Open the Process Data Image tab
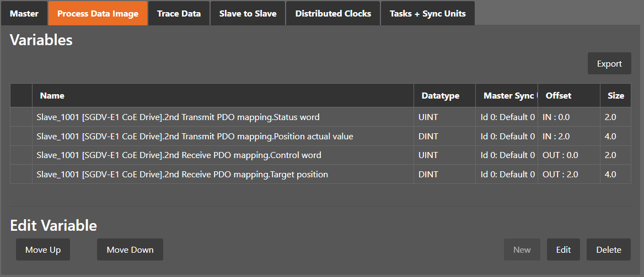644x277 pixels. (x=98, y=13)
